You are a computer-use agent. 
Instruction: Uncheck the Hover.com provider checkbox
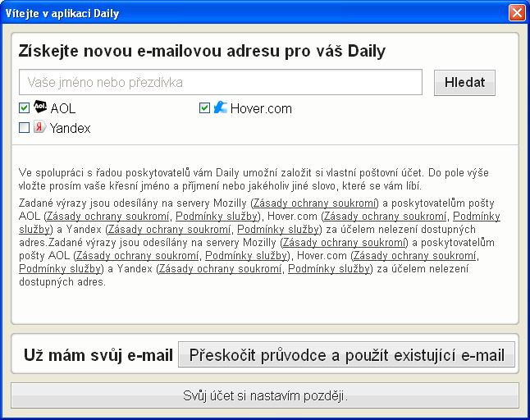coord(204,108)
